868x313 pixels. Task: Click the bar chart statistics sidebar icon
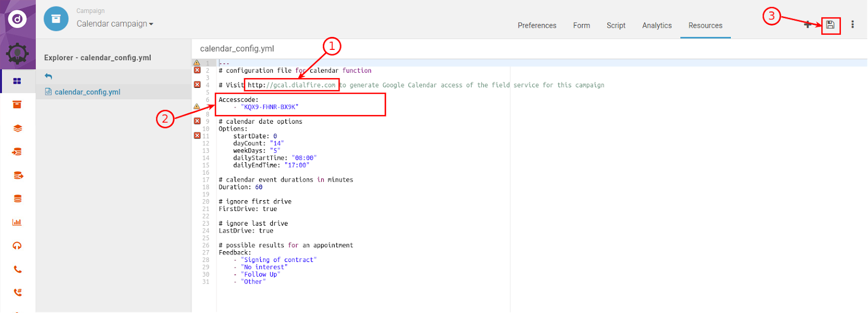[17, 222]
